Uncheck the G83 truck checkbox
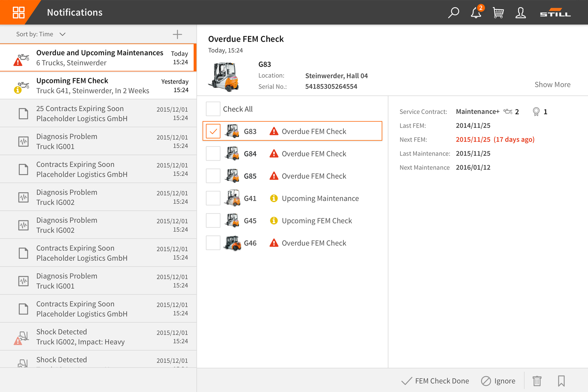The image size is (588, 392). 213,131
